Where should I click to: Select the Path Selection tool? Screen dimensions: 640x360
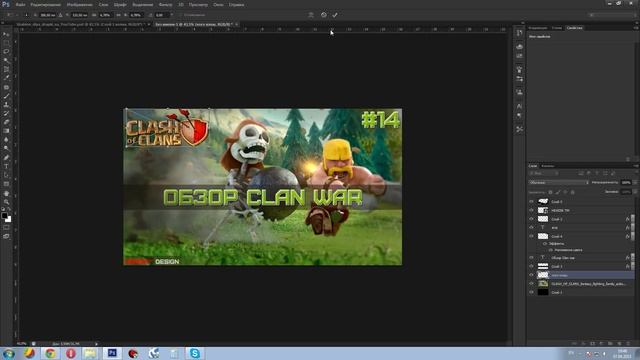coord(6,175)
